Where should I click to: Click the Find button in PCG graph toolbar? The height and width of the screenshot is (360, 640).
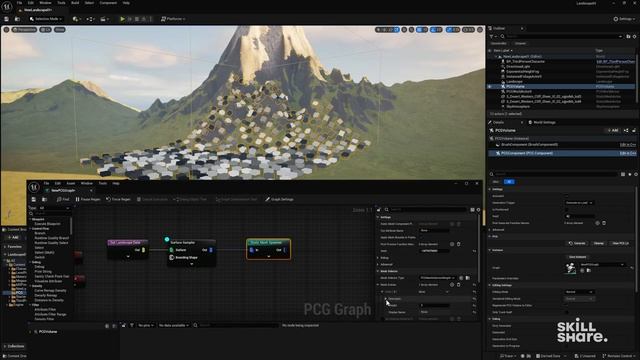[62, 199]
